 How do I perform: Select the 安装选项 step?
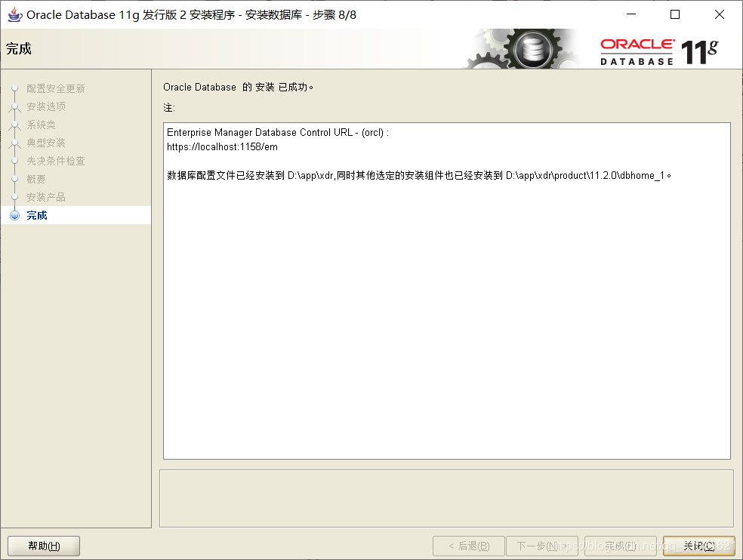click(46, 106)
